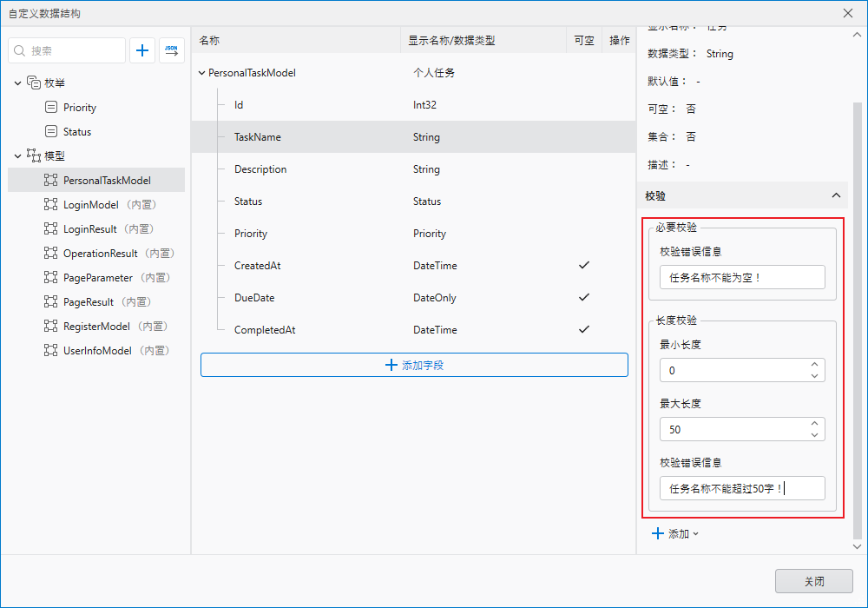The height and width of the screenshot is (608, 868).
Task: Click the LoginModel model icon
Action: point(50,205)
